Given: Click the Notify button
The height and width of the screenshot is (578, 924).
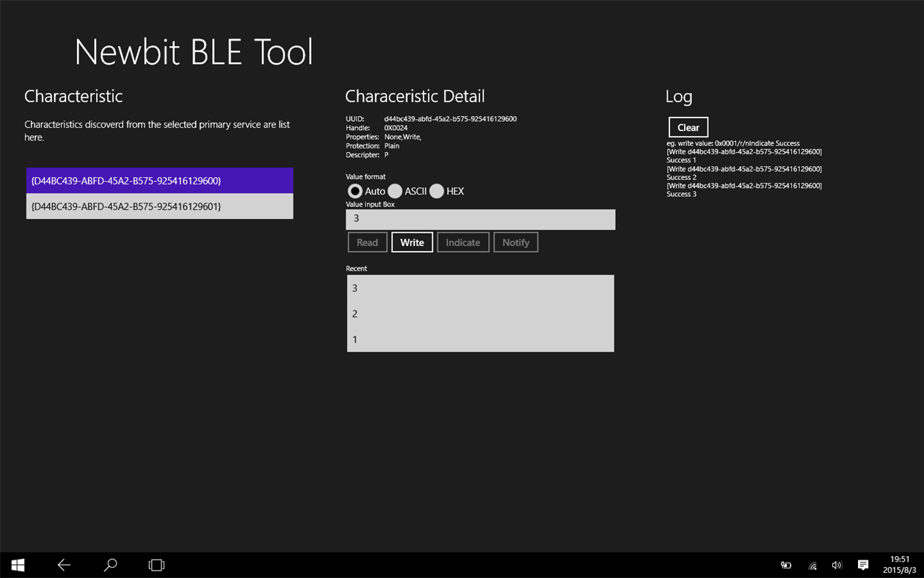Looking at the screenshot, I should pyautogui.click(x=515, y=242).
